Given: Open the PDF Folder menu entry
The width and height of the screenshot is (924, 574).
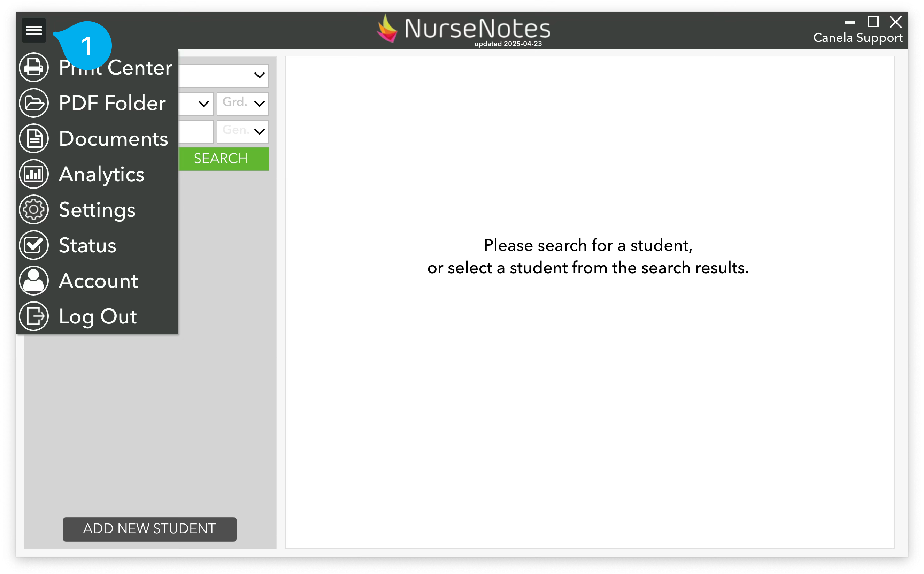Looking at the screenshot, I should coord(112,103).
